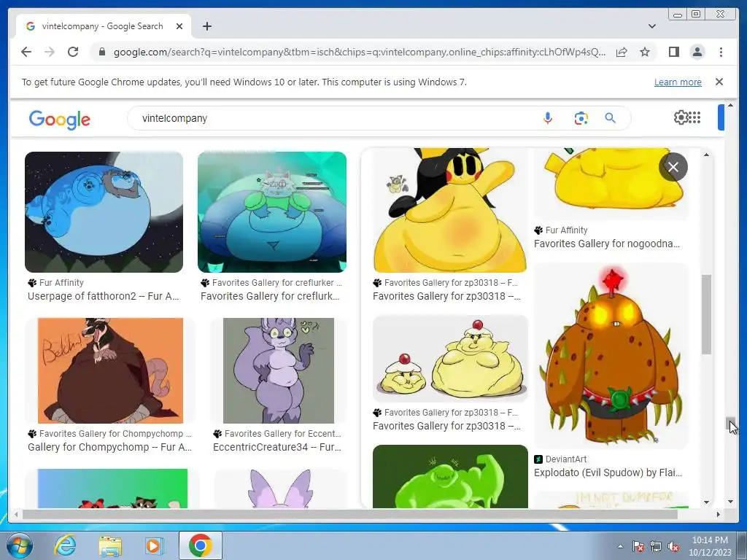Expand the tab search dropdown arrow

click(x=651, y=26)
